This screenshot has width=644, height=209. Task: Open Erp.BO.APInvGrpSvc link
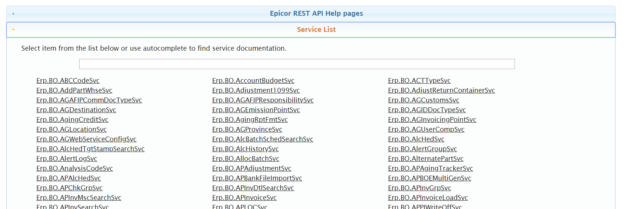[x=420, y=188]
